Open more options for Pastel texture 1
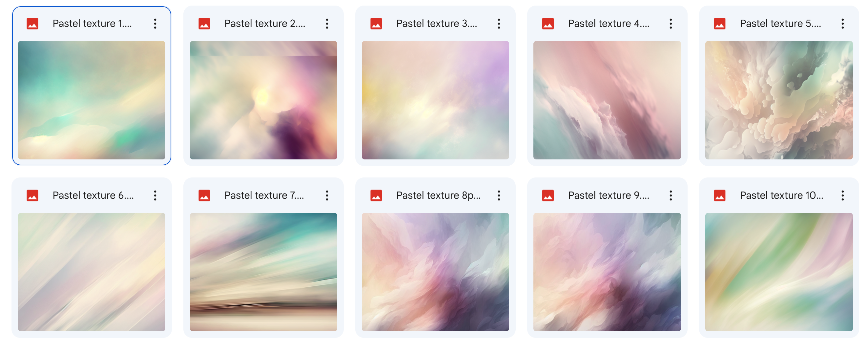This screenshot has height=349, width=868. pyautogui.click(x=155, y=24)
